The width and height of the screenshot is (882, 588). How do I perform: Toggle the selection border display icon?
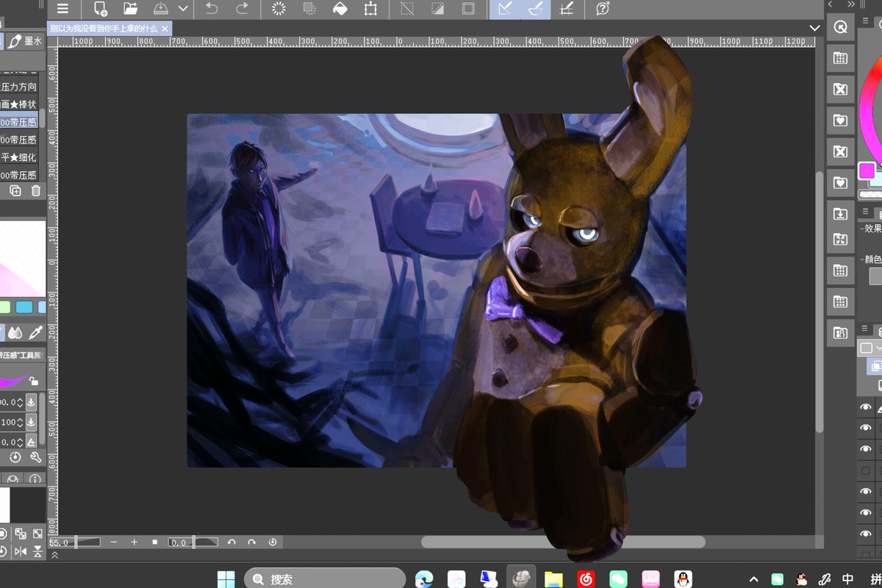467,9
